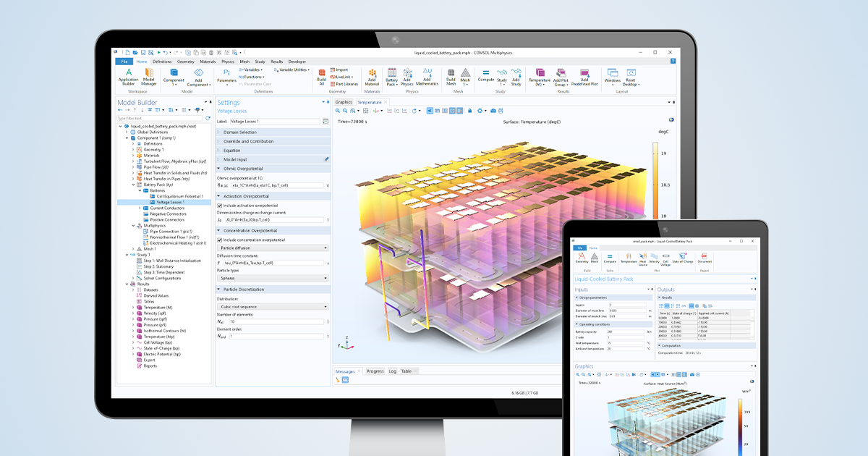Image resolution: width=868 pixels, height=456 pixels.
Task: Click the image snapshot camera icon in Graphics toolbar
Action: click(x=493, y=111)
